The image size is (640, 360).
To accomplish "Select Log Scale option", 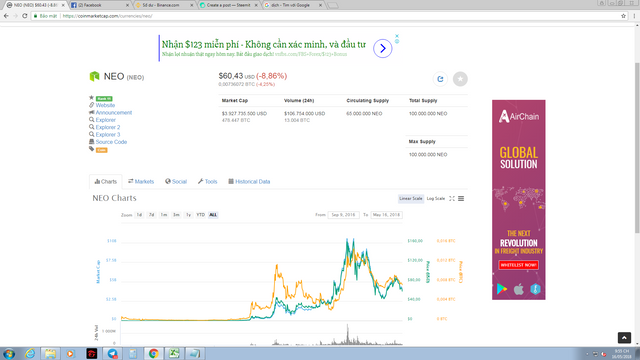I will [436, 199].
